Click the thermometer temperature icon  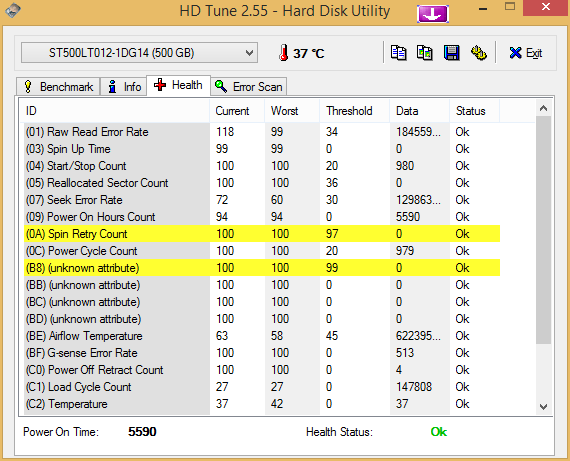click(284, 53)
